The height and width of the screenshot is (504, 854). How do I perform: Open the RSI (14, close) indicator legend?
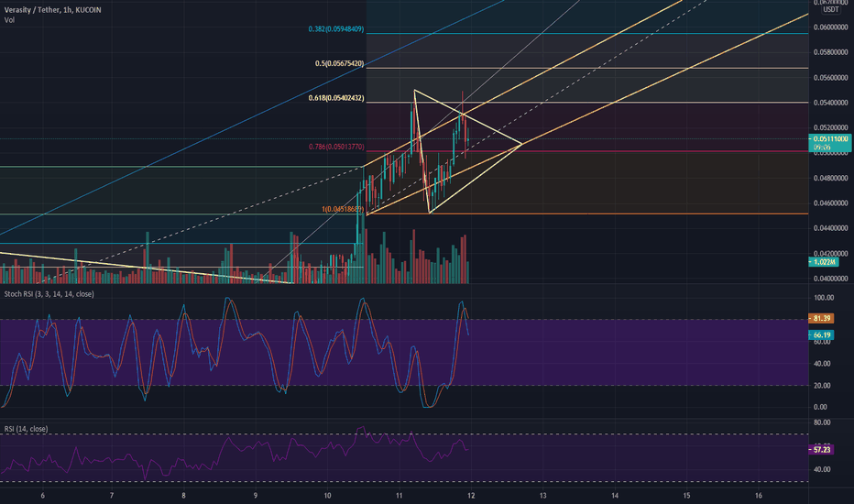26,430
